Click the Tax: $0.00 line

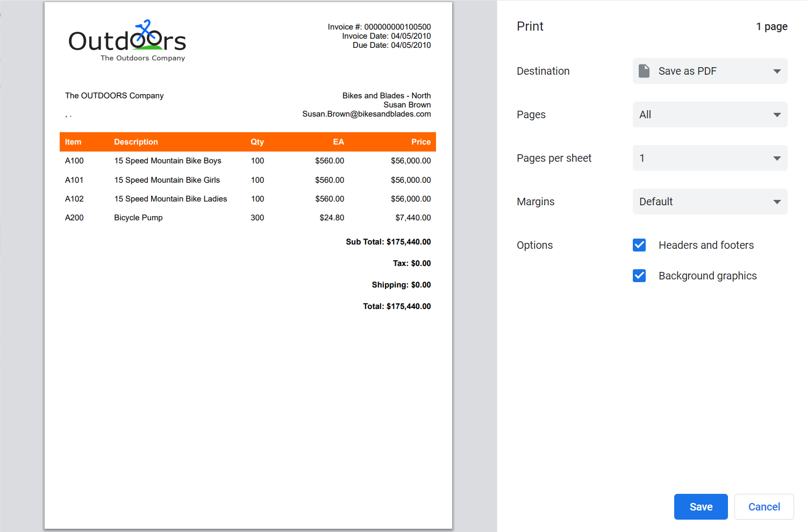click(412, 263)
